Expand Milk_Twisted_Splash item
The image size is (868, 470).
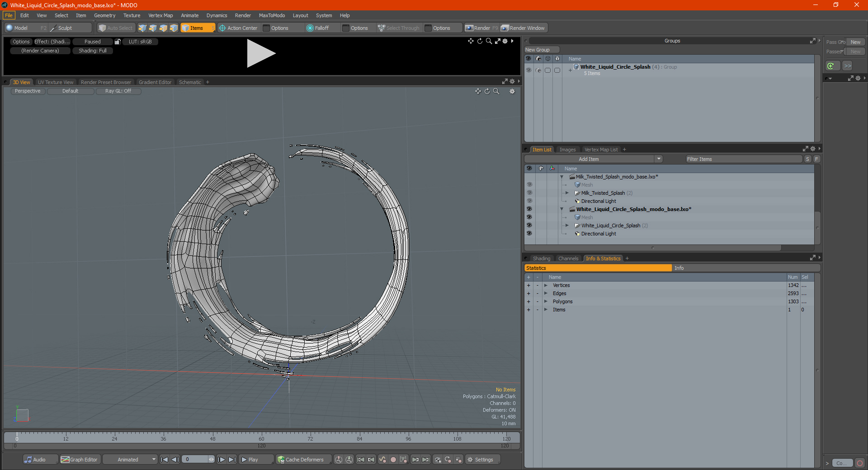567,193
